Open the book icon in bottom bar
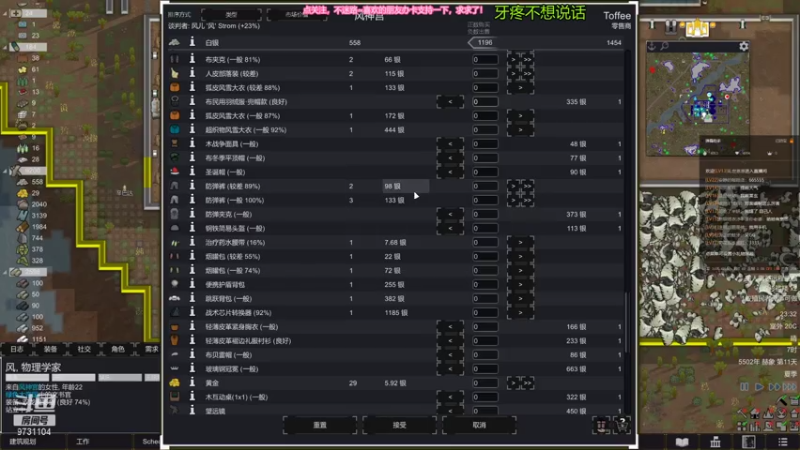This screenshot has width=800, height=450. click(x=682, y=442)
